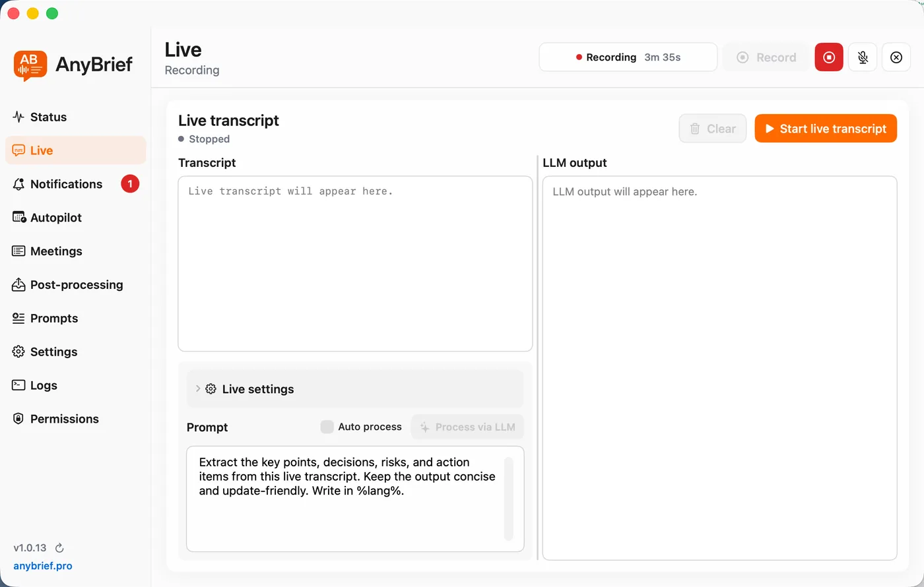Click the Post-processing tray icon
The height and width of the screenshot is (587, 924).
pyautogui.click(x=18, y=285)
